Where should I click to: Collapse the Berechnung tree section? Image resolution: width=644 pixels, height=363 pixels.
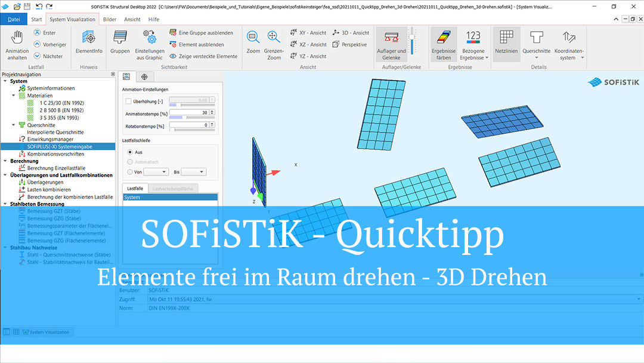click(7, 161)
